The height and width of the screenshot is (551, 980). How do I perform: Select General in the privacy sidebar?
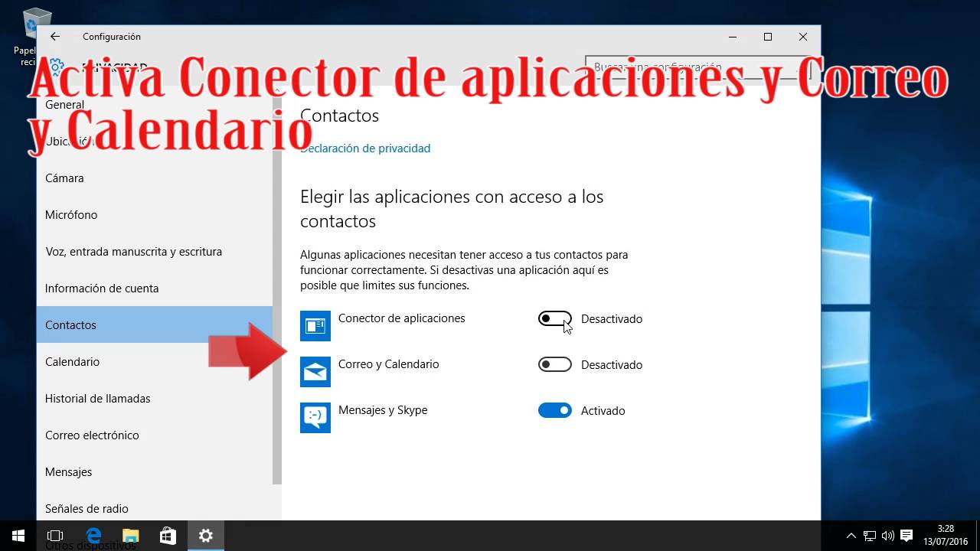pyautogui.click(x=154, y=105)
